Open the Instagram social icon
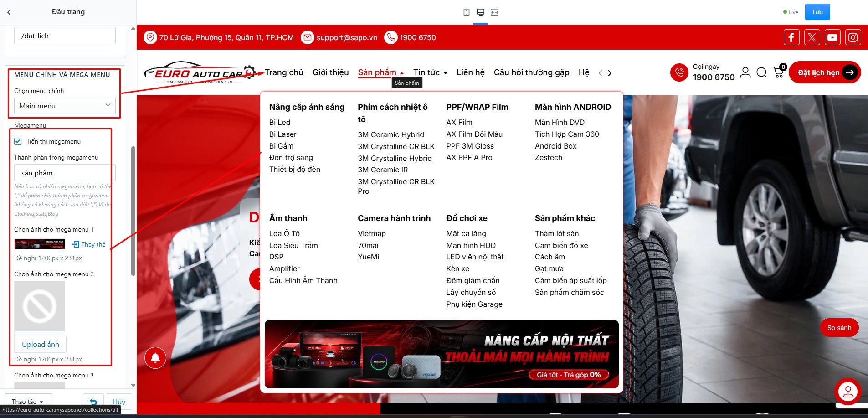The image size is (868, 418). pos(853,37)
